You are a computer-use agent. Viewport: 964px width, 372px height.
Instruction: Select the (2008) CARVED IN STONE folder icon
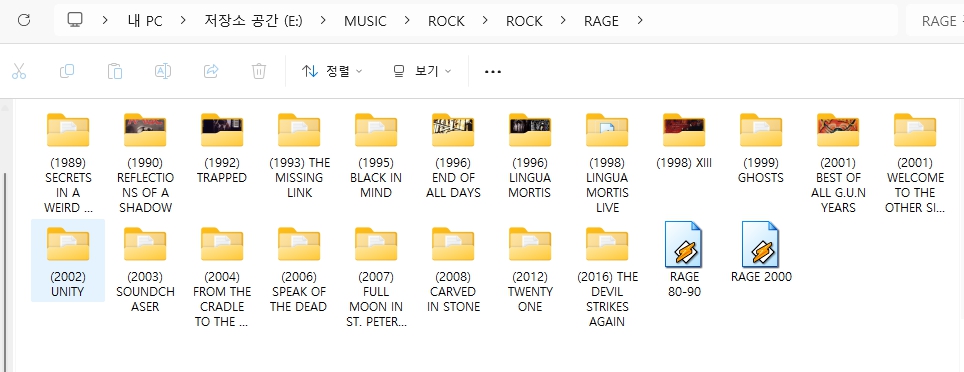[453, 244]
